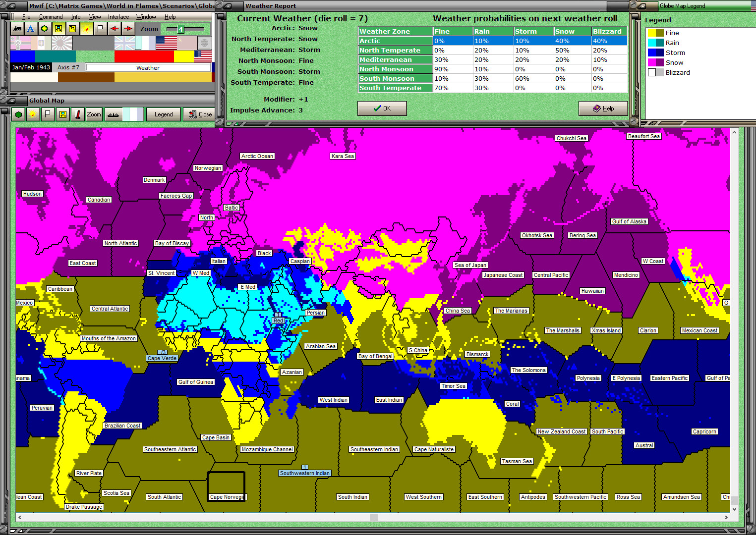This screenshot has height=535, width=756.
Task: Click the green hexagon icon in Global Map toolbar
Action: tap(19, 114)
